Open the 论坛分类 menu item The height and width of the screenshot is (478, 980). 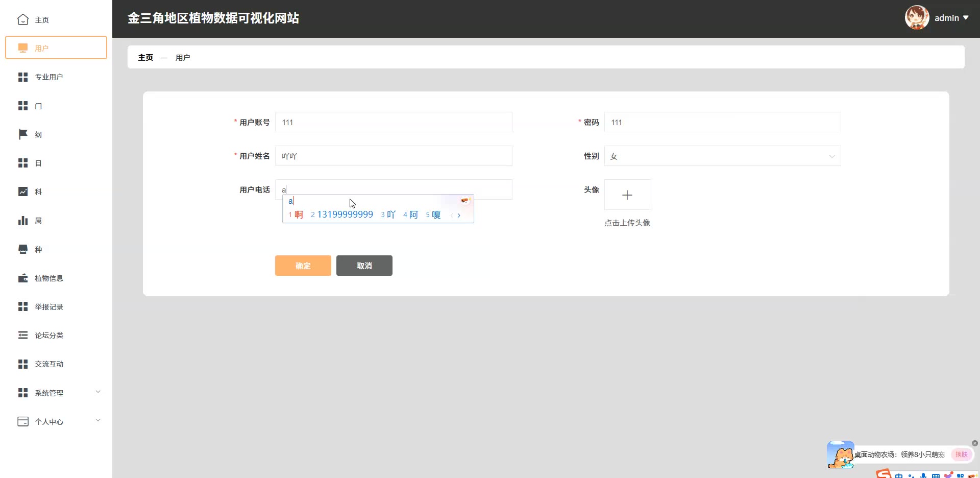(x=56, y=336)
